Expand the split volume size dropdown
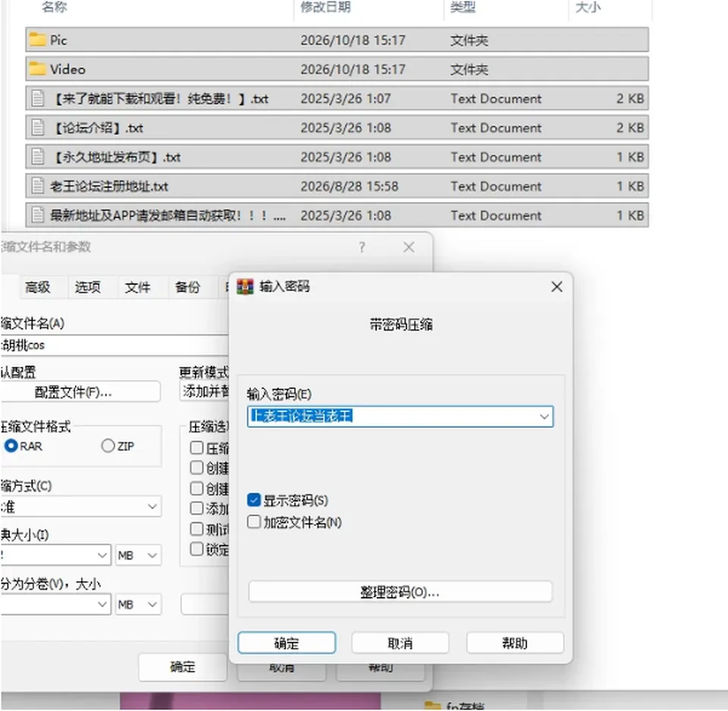Screen dimensions: 728x711 coord(102,604)
